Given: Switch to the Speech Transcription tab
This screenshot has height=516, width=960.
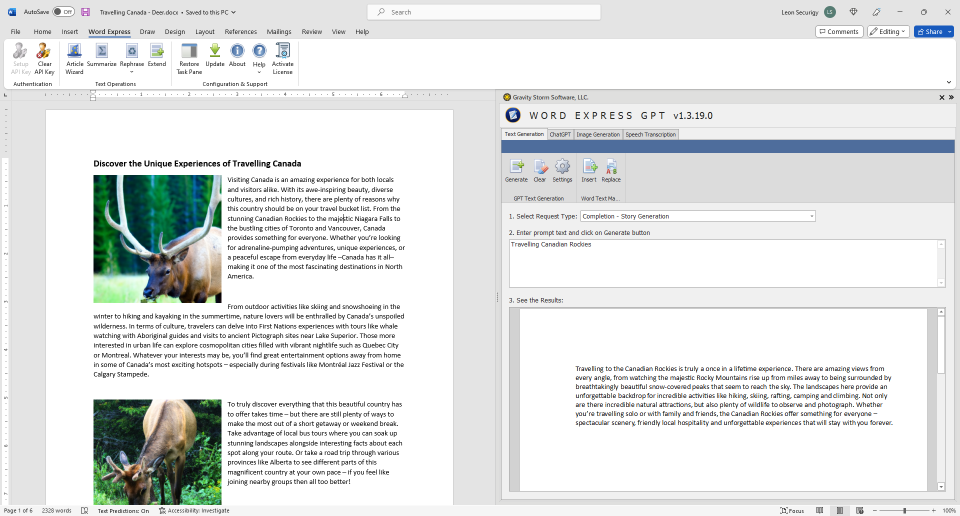Looking at the screenshot, I should click(x=651, y=134).
